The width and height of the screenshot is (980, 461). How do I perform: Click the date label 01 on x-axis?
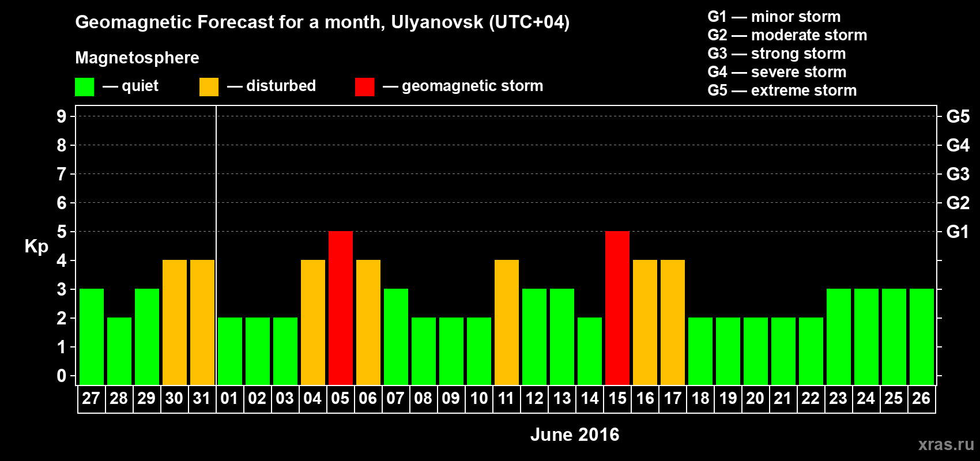[229, 399]
